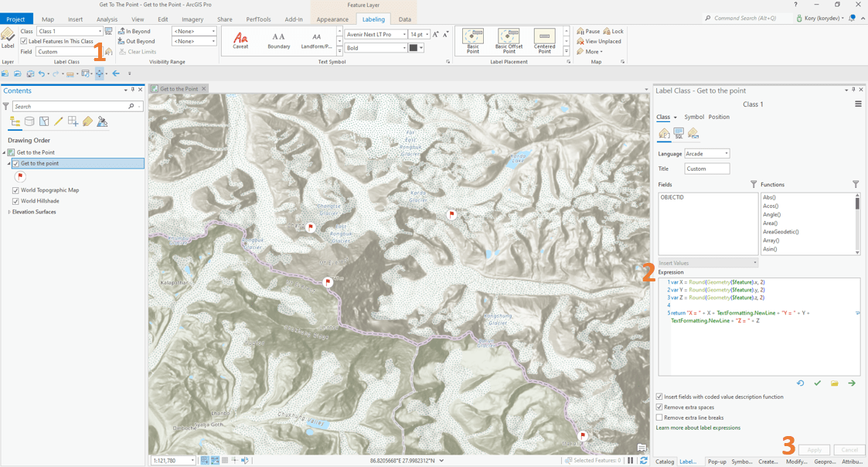Open label expression icon next to Field
Image resolution: width=868 pixels, height=467 pixels.
coord(108,52)
